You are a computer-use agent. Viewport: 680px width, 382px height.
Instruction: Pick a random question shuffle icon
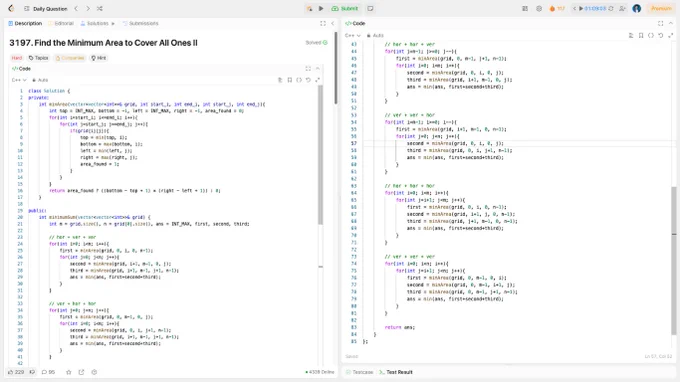[x=100, y=9]
